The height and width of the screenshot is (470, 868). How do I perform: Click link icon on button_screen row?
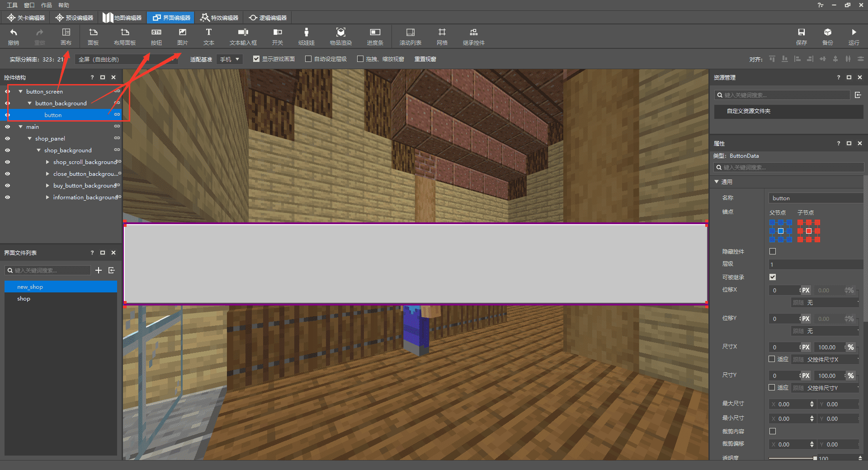[117, 91]
